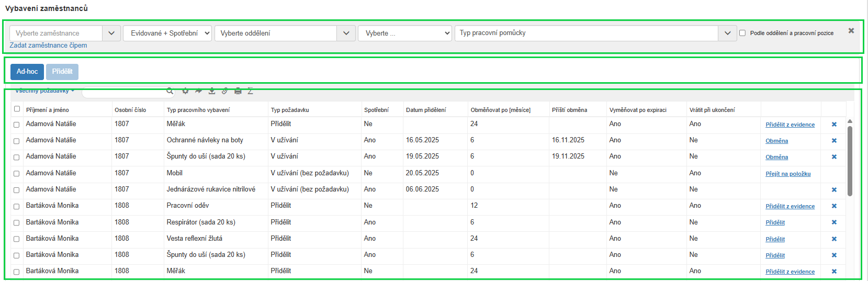Close the filter panel with the X icon

(x=851, y=31)
